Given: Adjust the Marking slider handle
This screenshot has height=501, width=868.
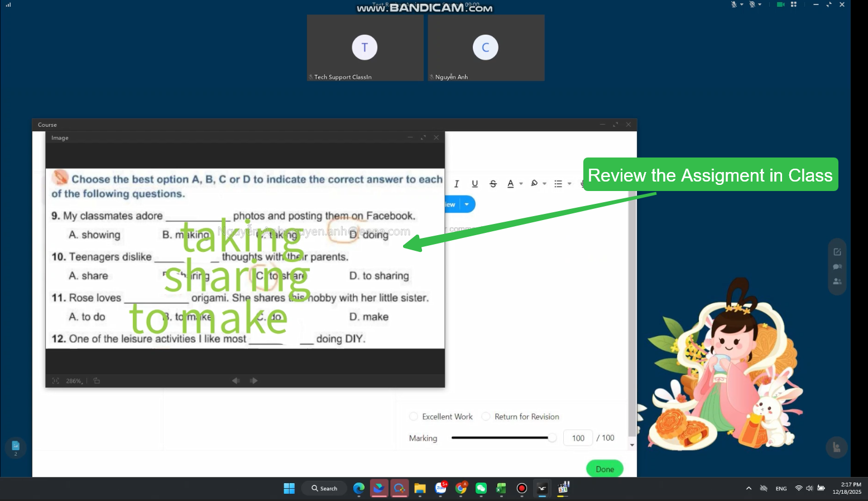Looking at the screenshot, I should [x=552, y=438].
